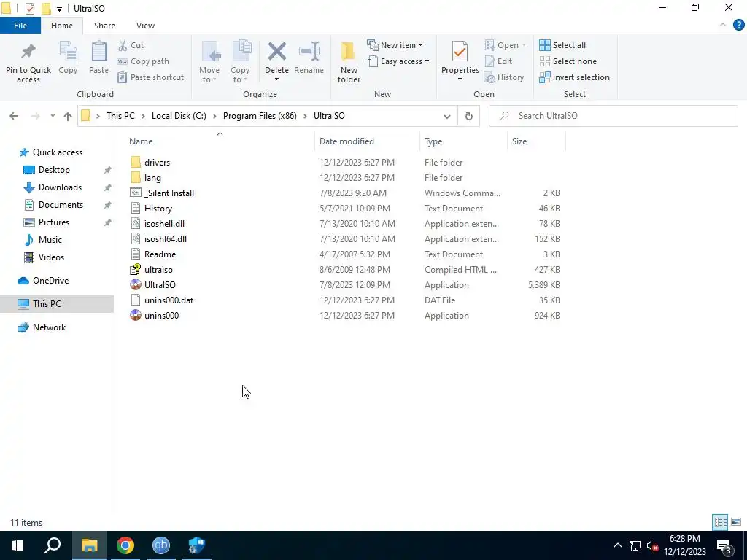
Task: Select Cut with scissors icon
Action: [131, 45]
